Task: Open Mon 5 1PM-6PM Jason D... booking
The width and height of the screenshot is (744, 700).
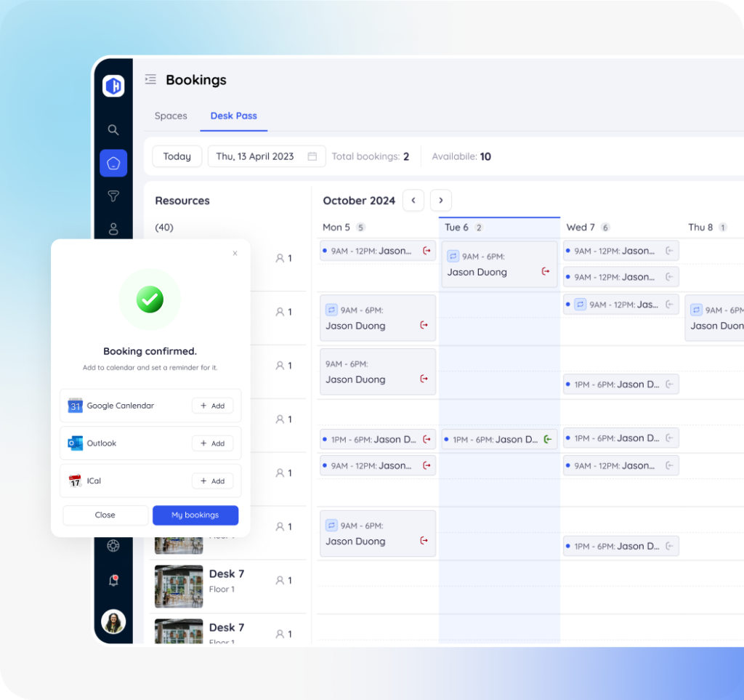Action: 377,440
